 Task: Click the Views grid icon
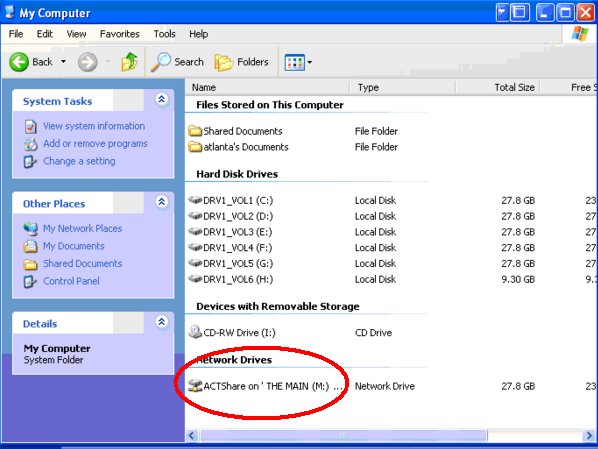click(294, 62)
